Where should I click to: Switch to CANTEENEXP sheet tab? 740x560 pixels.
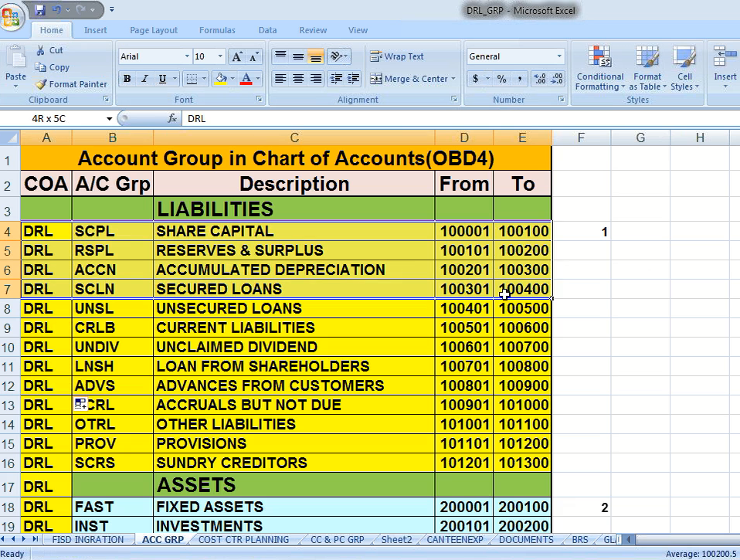point(455,540)
